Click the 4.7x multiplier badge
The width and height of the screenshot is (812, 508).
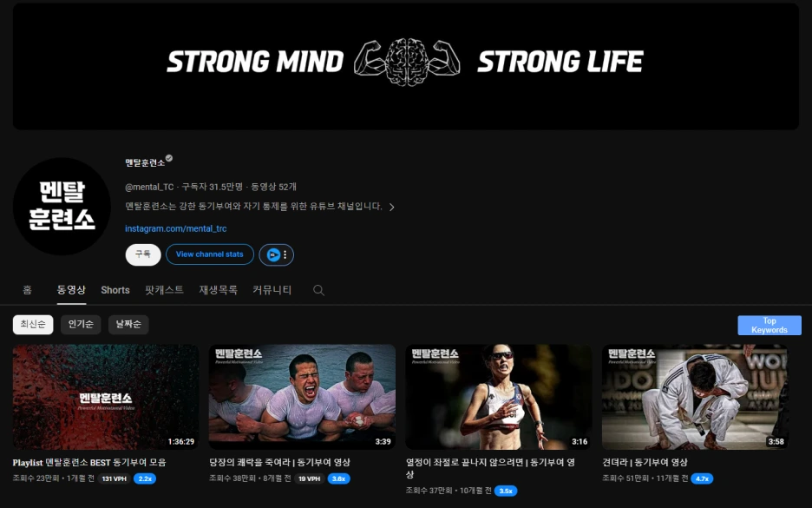(702, 478)
